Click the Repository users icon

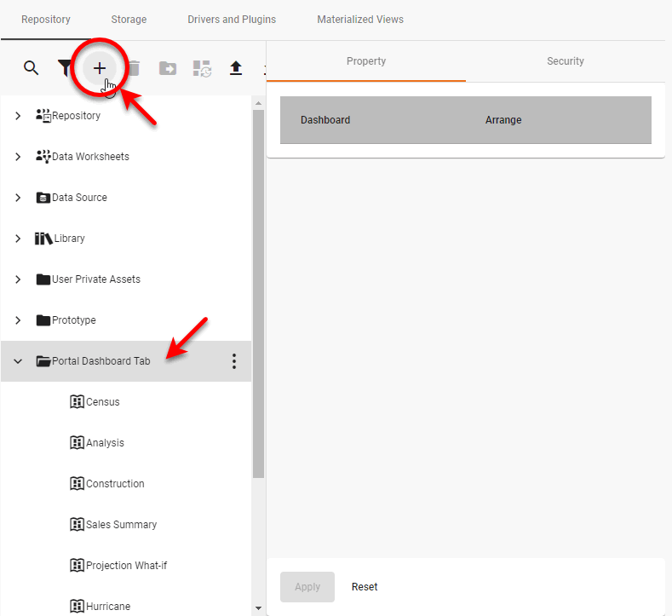coord(43,116)
